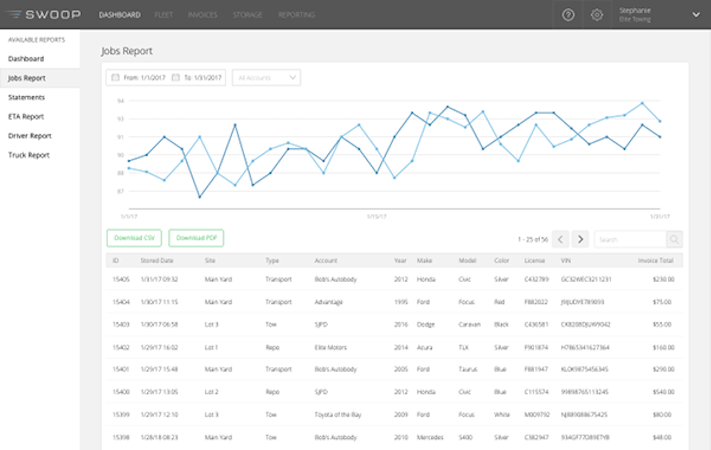Click the stored date 1/31/17 09:32

(x=159, y=279)
